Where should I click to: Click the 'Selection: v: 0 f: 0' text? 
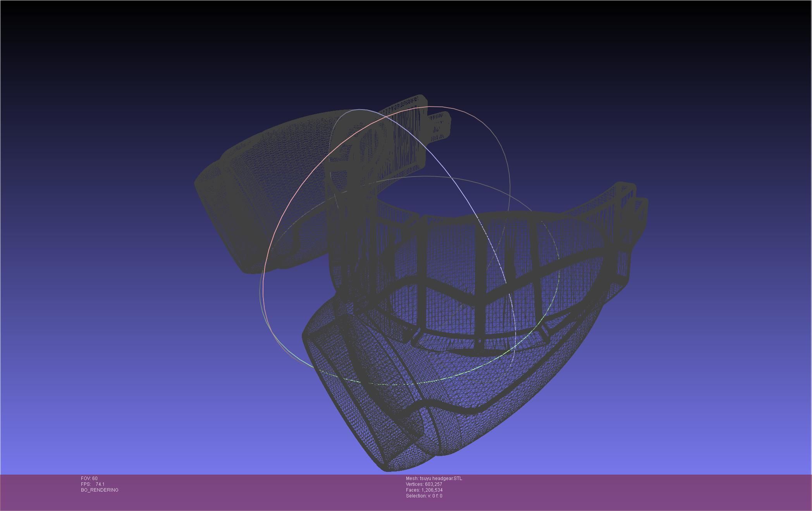click(424, 496)
